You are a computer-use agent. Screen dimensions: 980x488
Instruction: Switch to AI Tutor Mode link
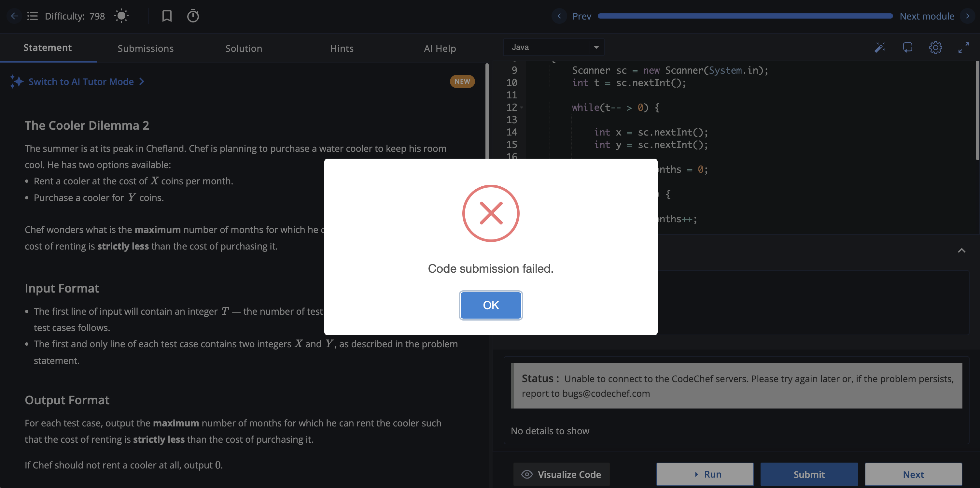pyautogui.click(x=81, y=81)
